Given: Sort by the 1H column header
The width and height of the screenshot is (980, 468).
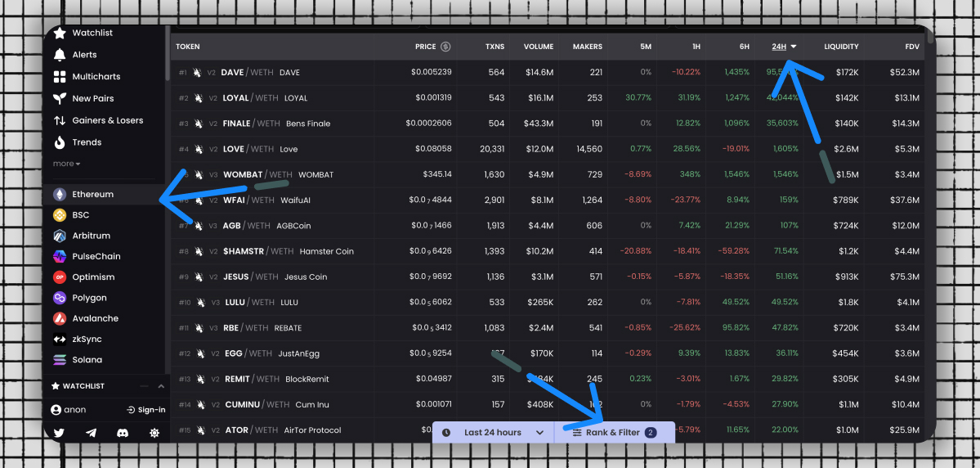Looking at the screenshot, I should pos(695,47).
